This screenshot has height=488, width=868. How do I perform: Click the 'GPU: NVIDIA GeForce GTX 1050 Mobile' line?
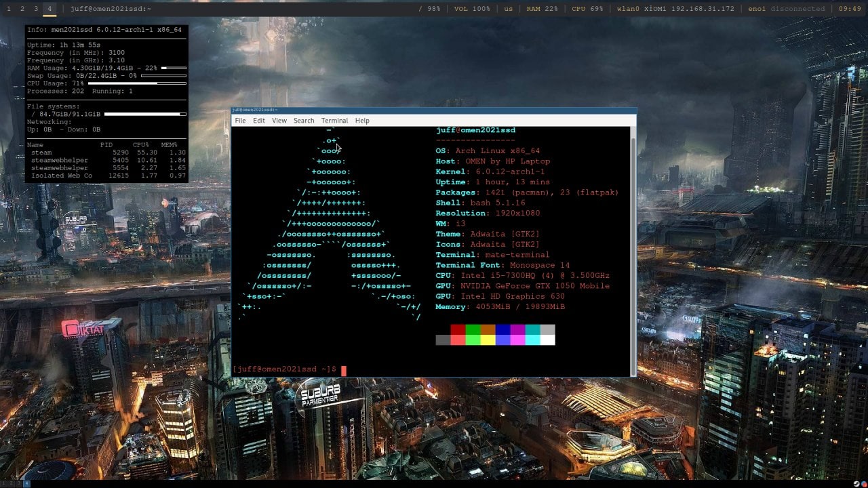(523, 286)
